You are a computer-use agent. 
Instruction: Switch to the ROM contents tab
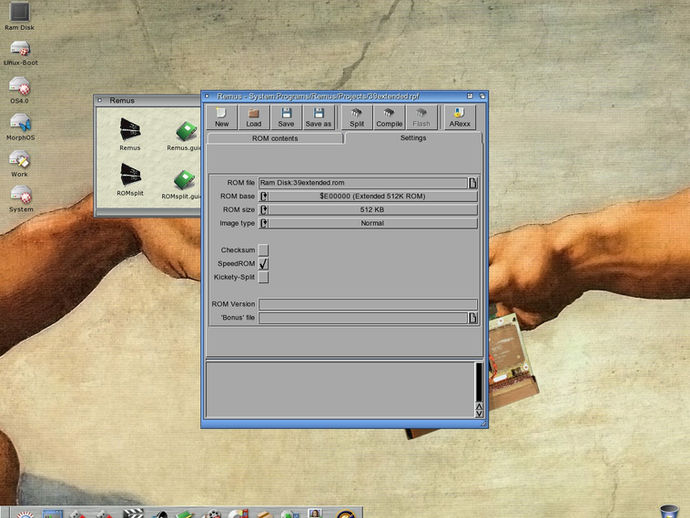(275, 138)
